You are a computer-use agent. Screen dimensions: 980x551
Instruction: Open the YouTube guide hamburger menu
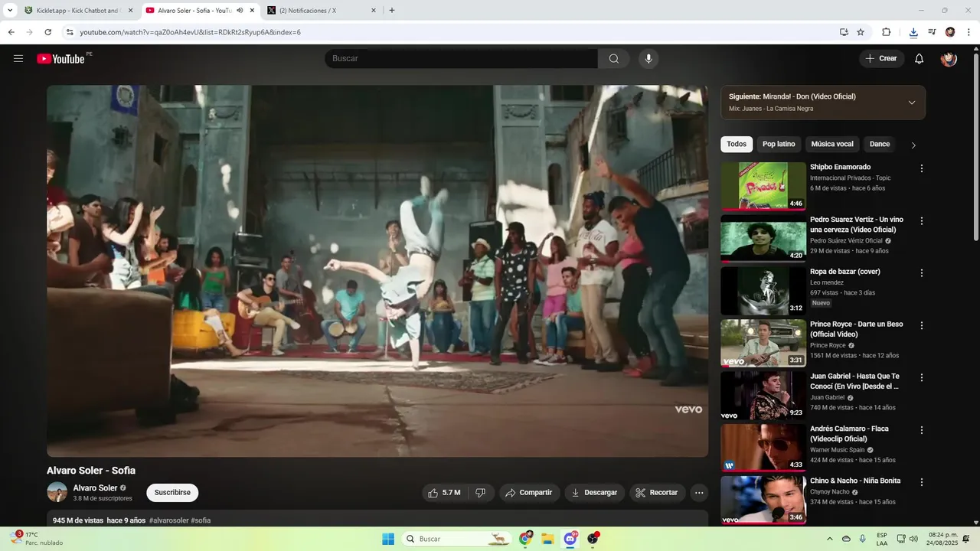pyautogui.click(x=18, y=59)
